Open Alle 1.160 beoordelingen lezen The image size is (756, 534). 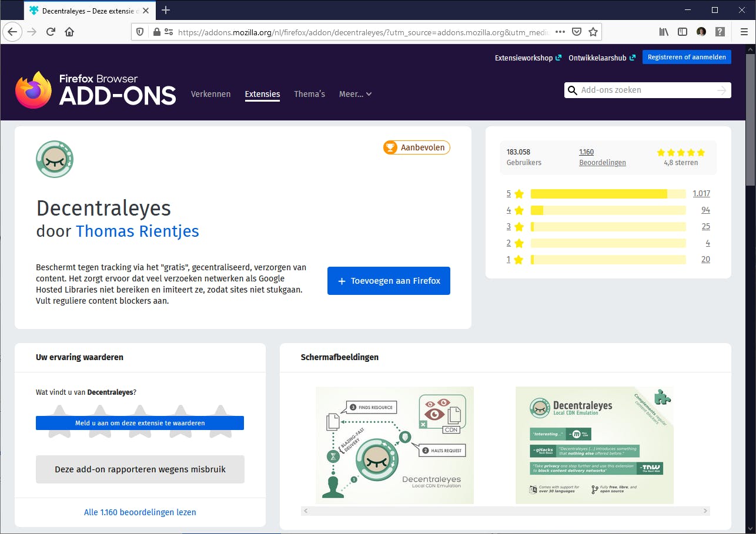(140, 512)
